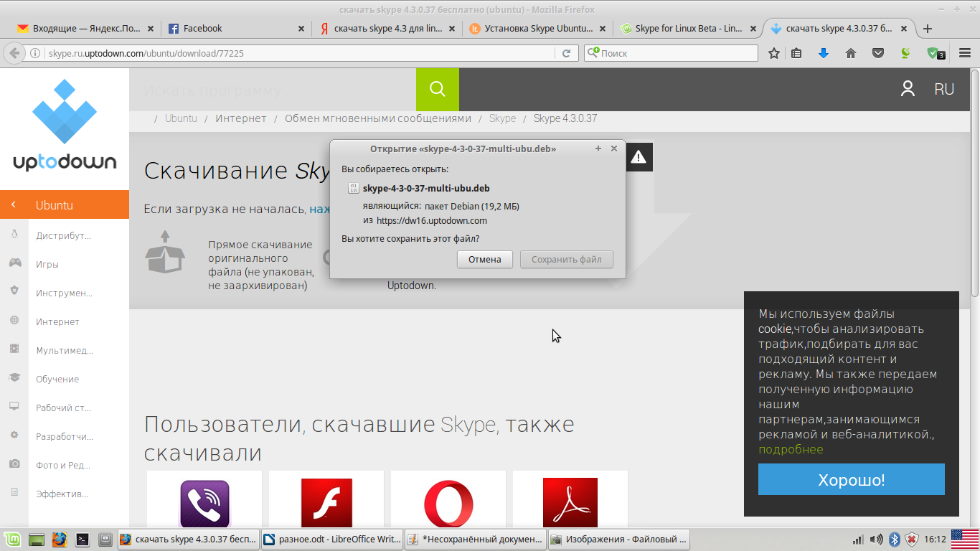Screen dimensions: 980x551
Task: Click the Pocket icon in Firefox toolbar
Action: click(877, 53)
